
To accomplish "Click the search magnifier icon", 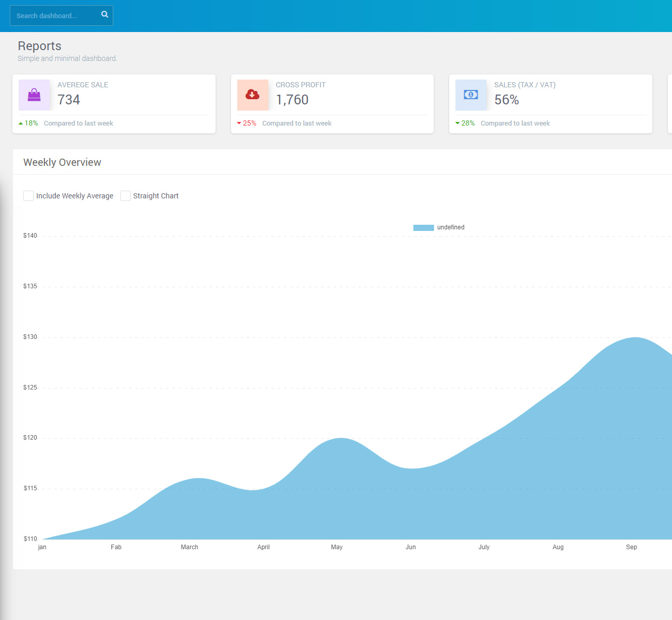I will 104,14.
